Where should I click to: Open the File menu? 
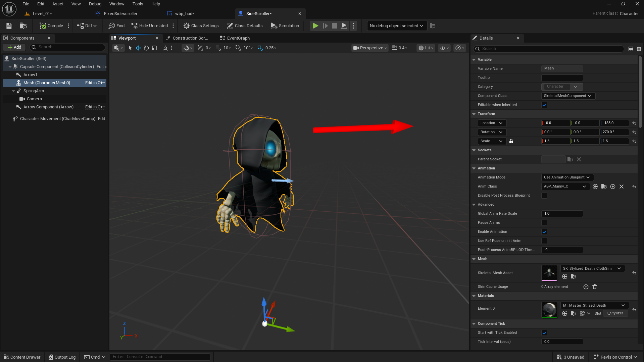(x=26, y=4)
